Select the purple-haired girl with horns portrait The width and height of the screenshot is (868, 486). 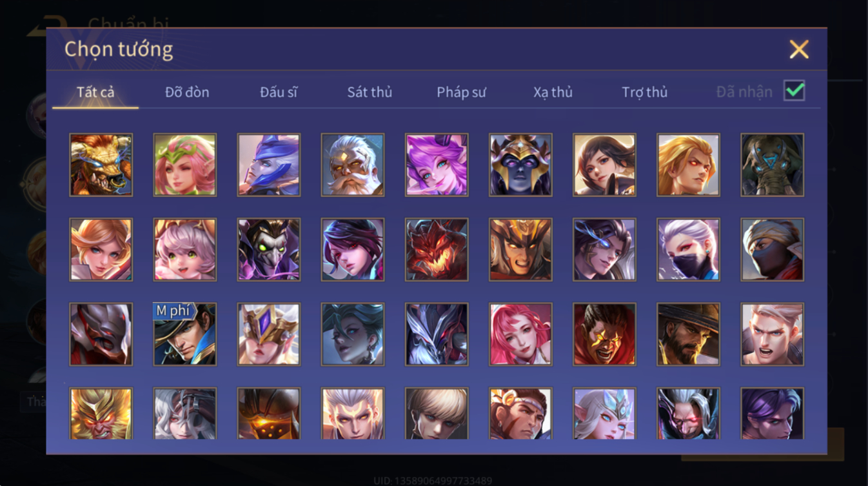pos(437,165)
